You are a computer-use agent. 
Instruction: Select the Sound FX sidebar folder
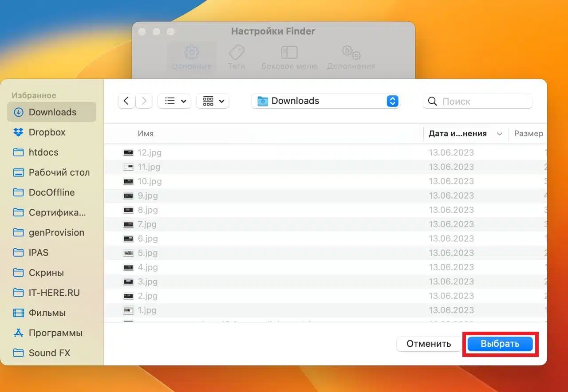tap(49, 353)
